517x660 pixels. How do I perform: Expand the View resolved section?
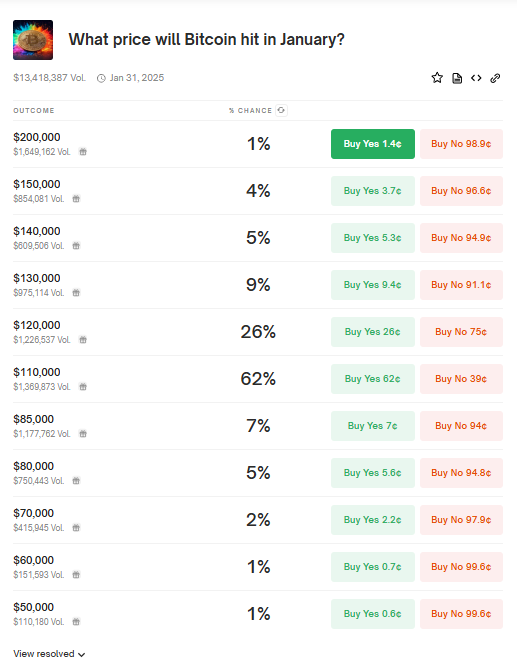coord(49,654)
